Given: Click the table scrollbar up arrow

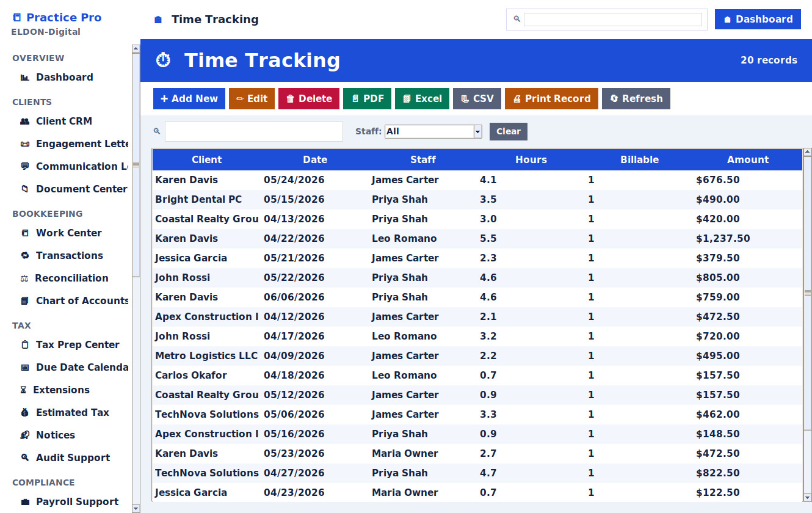Looking at the screenshot, I should pos(808,152).
